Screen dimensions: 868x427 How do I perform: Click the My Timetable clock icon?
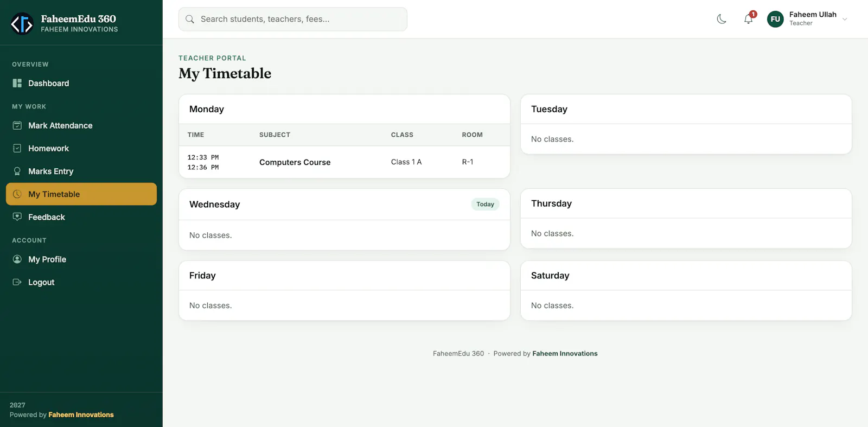point(17,194)
